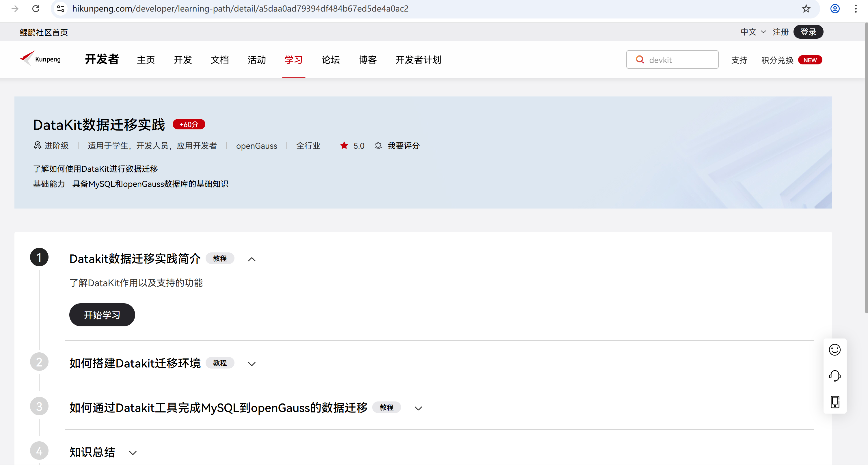Click 教程 tag on Datakit数据迁移实践简介
The width and height of the screenshot is (868, 465).
point(220,258)
